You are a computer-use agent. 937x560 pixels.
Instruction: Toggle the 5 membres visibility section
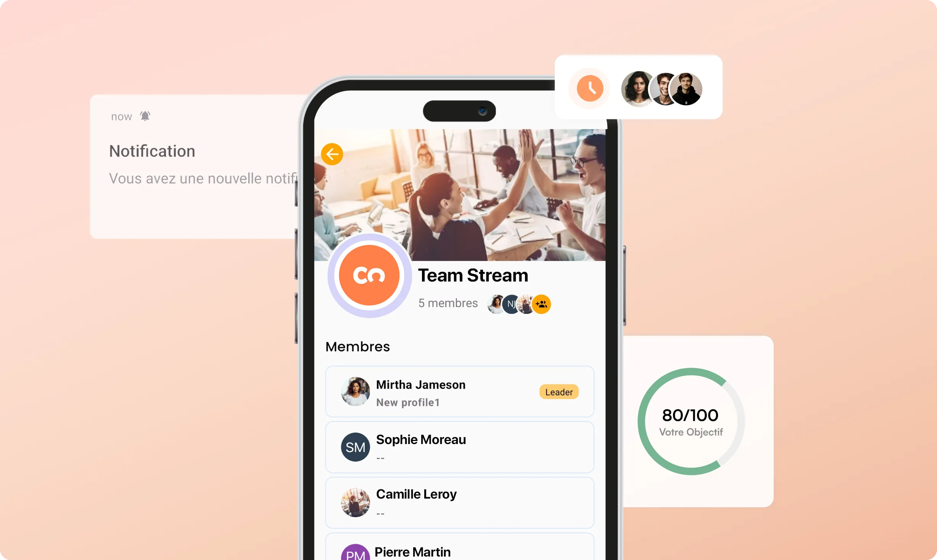pos(448,303)
